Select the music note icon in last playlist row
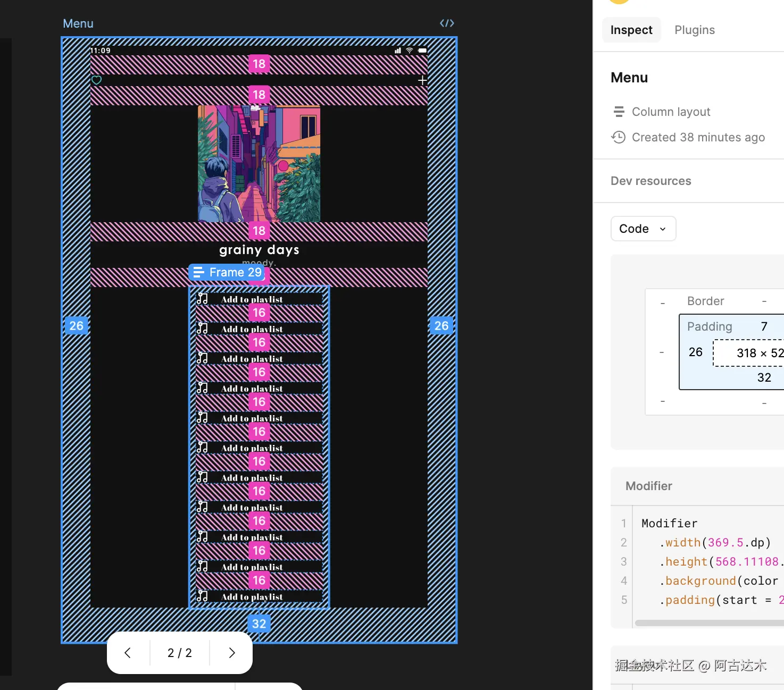The image size is (784, 690). [202, 596]
